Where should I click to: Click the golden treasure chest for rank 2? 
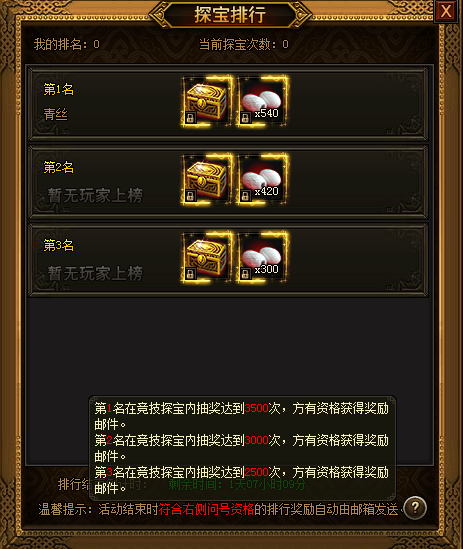point(207,179)
